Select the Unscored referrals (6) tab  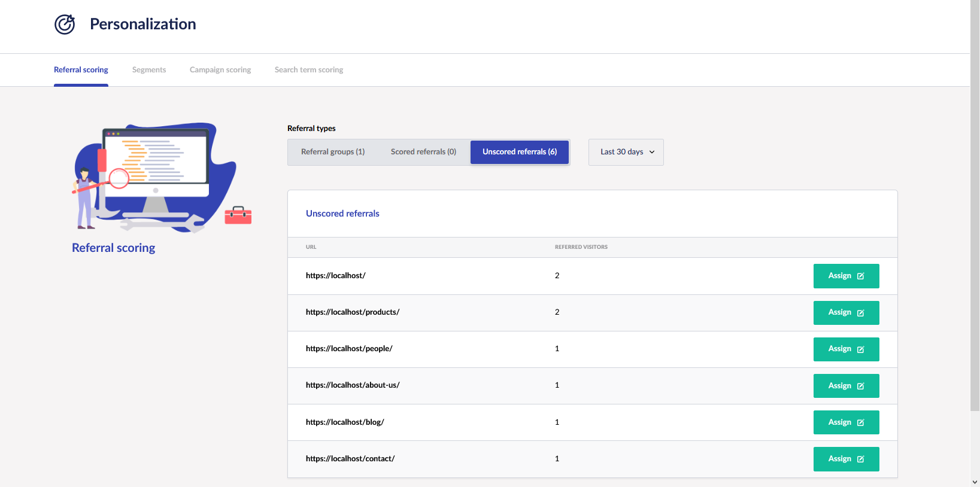tap(520, 152)
